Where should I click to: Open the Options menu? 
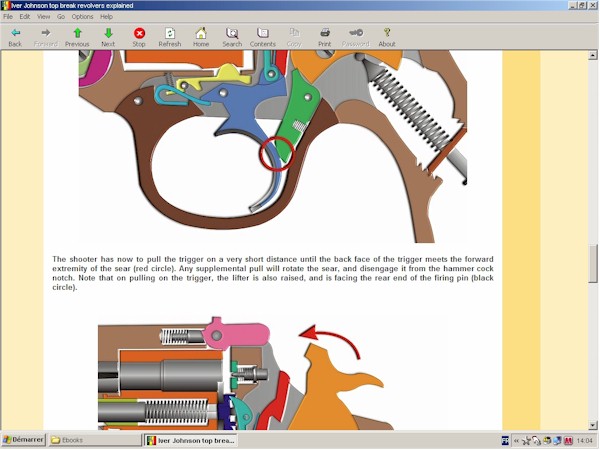(x=82, y=16)
